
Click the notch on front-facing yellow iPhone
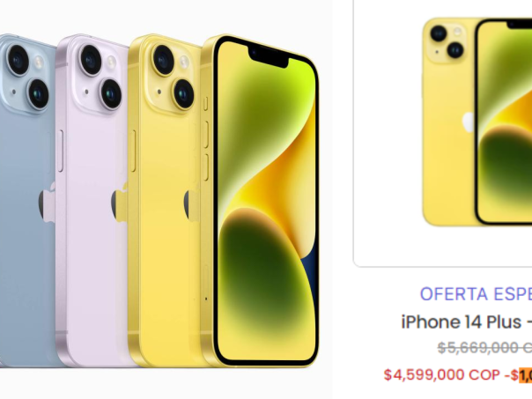coord(269,56)
